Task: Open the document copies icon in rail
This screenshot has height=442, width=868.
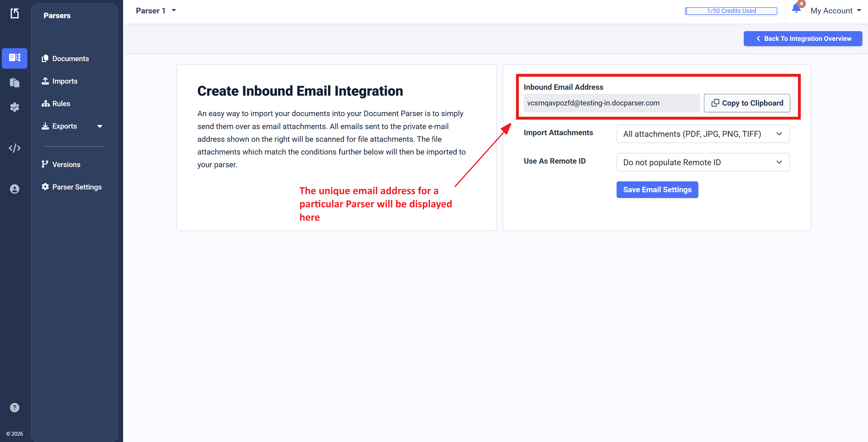Action: [15, 82]
